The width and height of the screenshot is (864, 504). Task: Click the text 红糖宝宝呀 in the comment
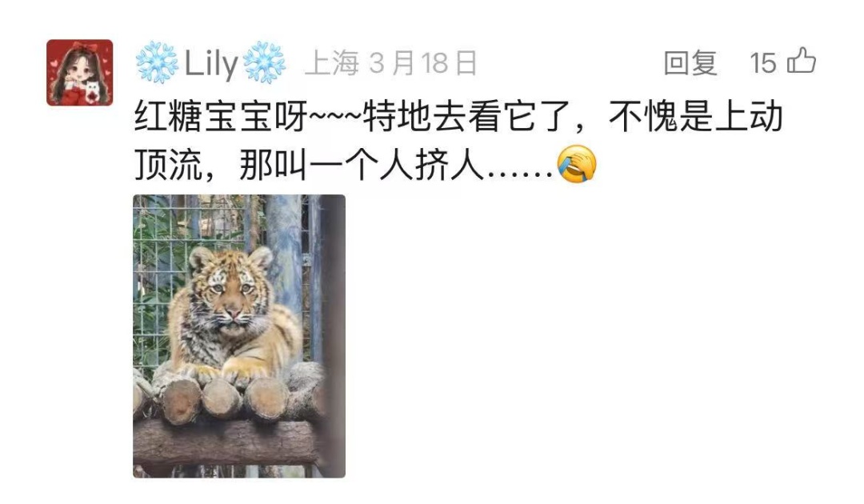(x=221, y=116)
